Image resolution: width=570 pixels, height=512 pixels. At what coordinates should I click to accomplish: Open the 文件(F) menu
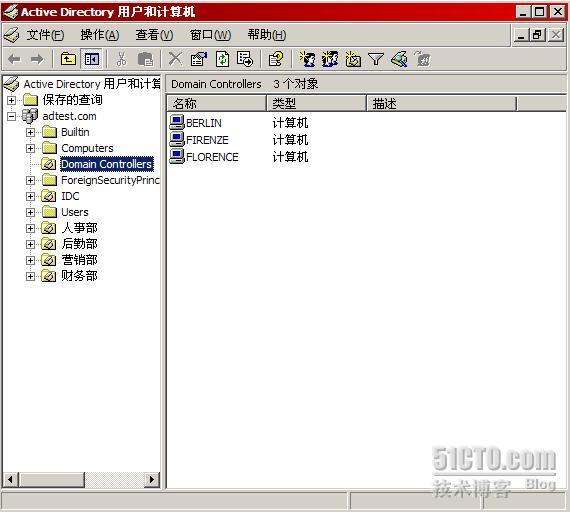pyautogui.click(x=45, y=35)
